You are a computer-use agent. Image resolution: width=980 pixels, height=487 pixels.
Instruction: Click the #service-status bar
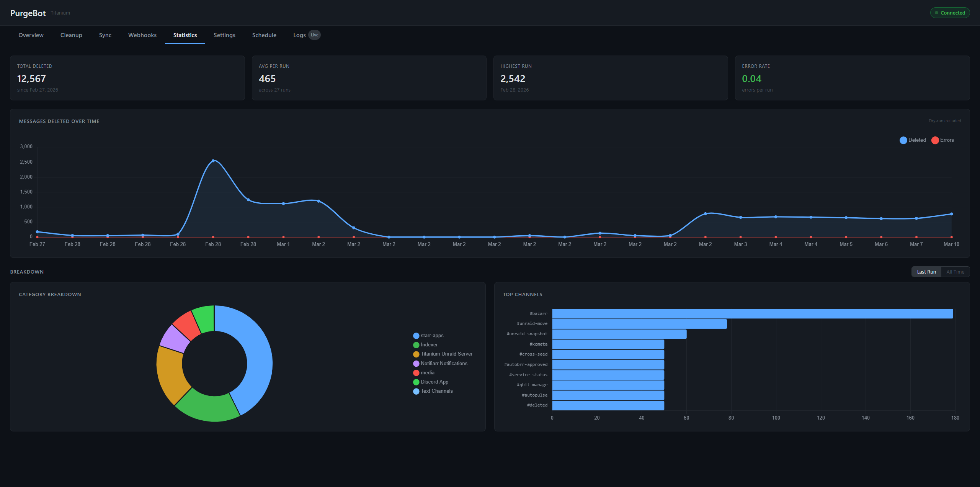pos(608,375)
